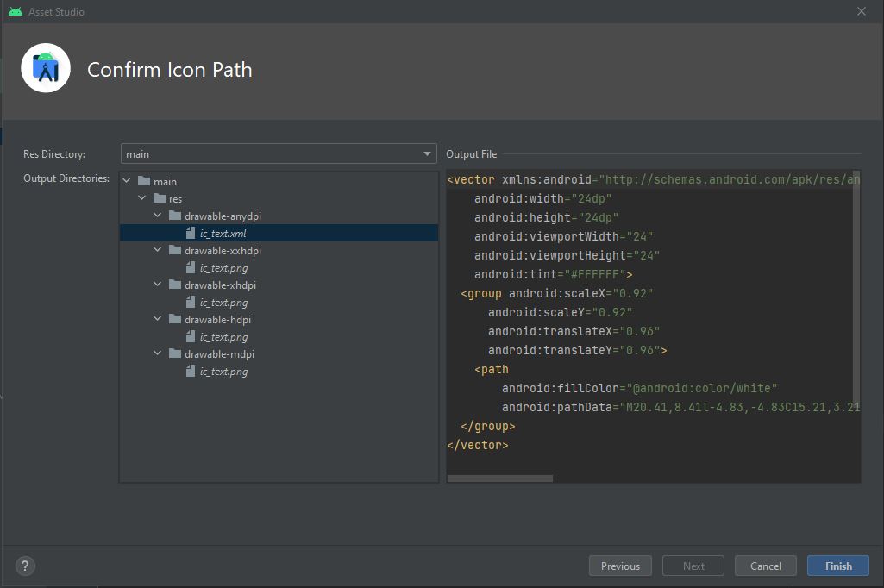Close the Asset Studio dialog
Screen dimensions: 884x588
862,11
